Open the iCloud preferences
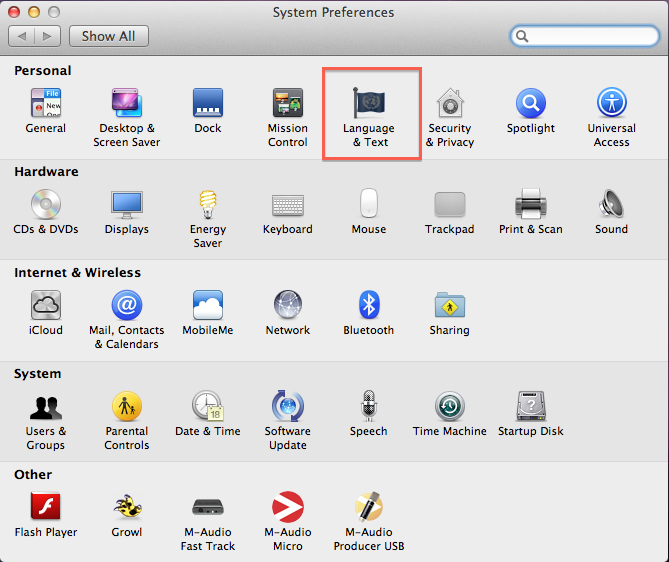669x562 pixels. tap(46, 306)
